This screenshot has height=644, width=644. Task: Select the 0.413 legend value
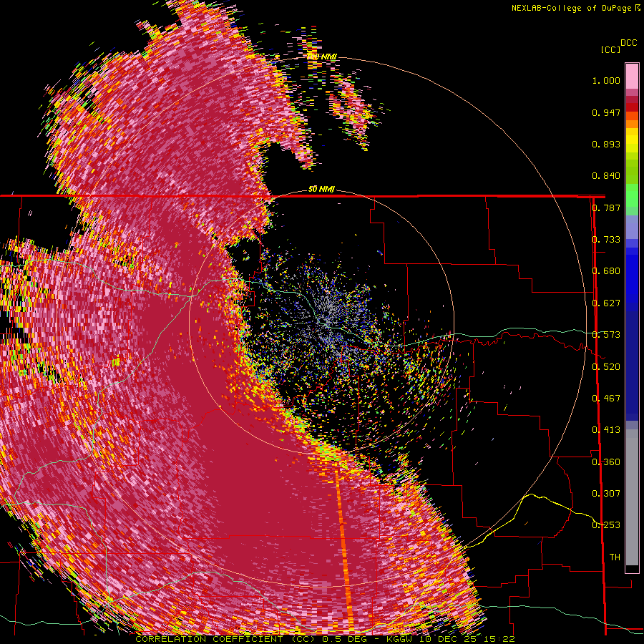point(606,430)
